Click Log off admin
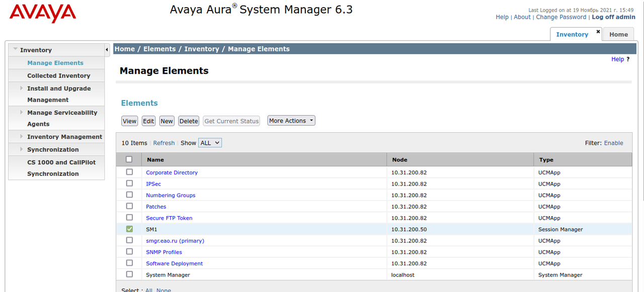Screen dimensions: 644x292 click(x=613, y=17)
